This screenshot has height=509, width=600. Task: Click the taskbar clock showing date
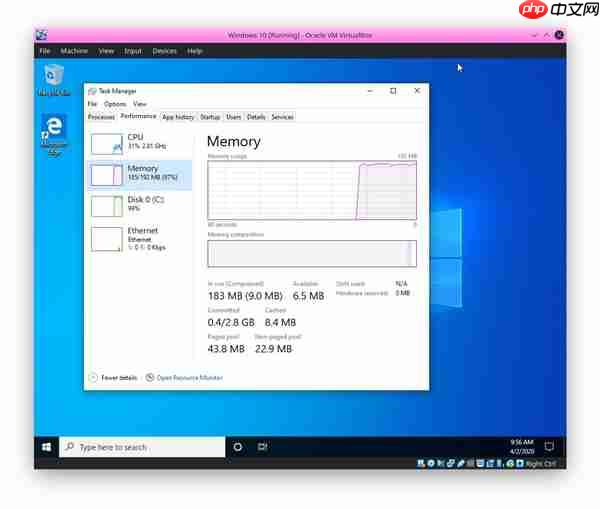pyautogui.click(x=522, y=447)
